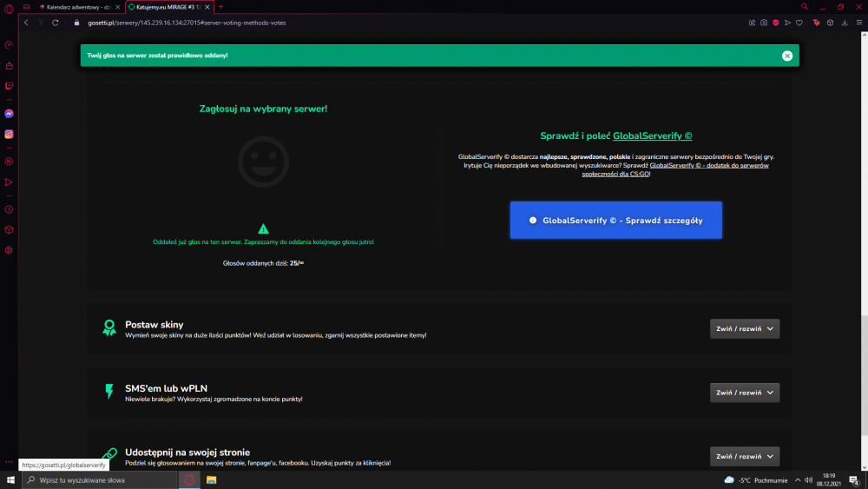Click the Postaw skiny heading
This screenshot has width=868, height=489.
coord(154,325)
